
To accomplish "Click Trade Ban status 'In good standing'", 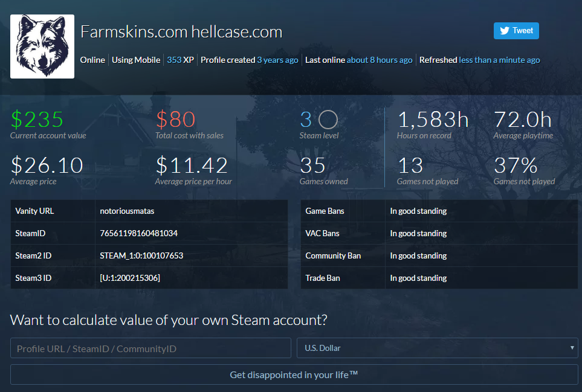I will pos(418,278).
